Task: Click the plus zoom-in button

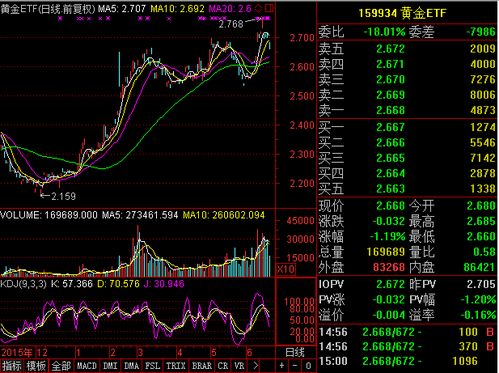Action: click(282, 365)
